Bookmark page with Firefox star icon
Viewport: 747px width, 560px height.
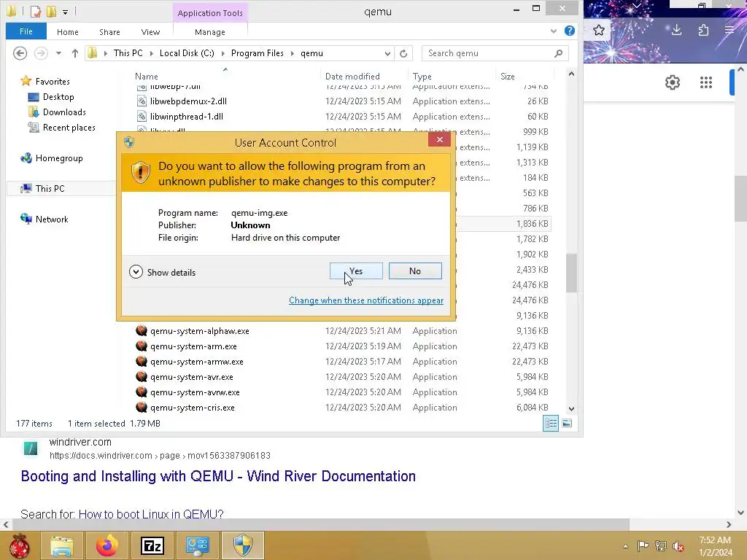click(599, 31)
